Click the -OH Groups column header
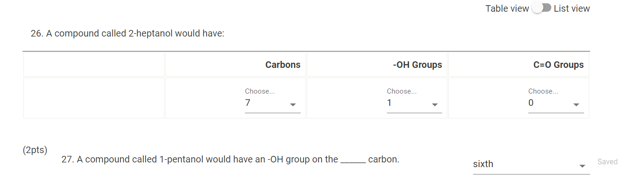This screenshot has width=644, height=191. (417, 65)
